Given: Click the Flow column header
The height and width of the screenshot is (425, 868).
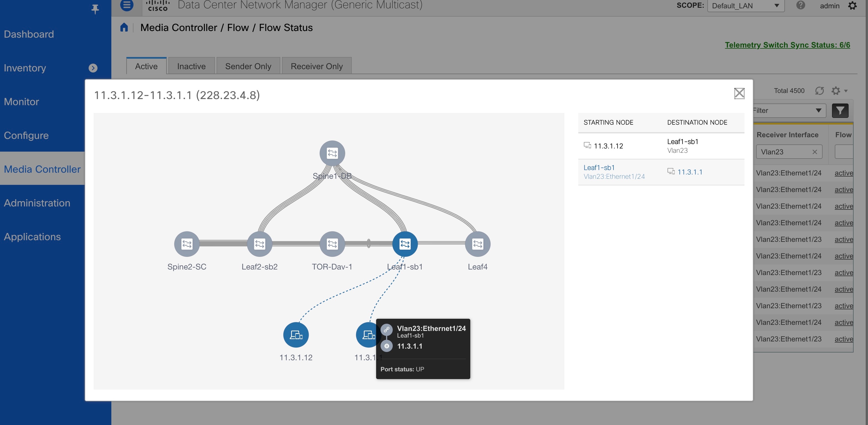Looking at the screenshot, I should [x=843, y=134].
